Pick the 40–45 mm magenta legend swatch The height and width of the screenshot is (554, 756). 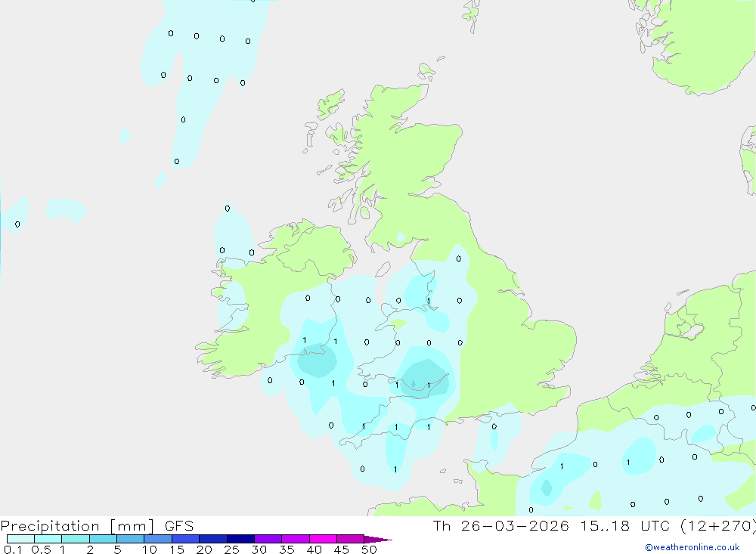(x=323, y=539)
